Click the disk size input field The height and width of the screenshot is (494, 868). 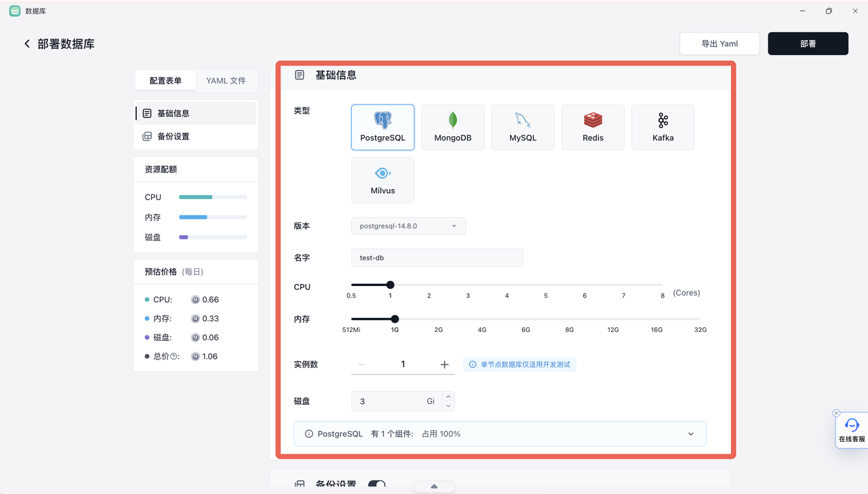point(397,401)
